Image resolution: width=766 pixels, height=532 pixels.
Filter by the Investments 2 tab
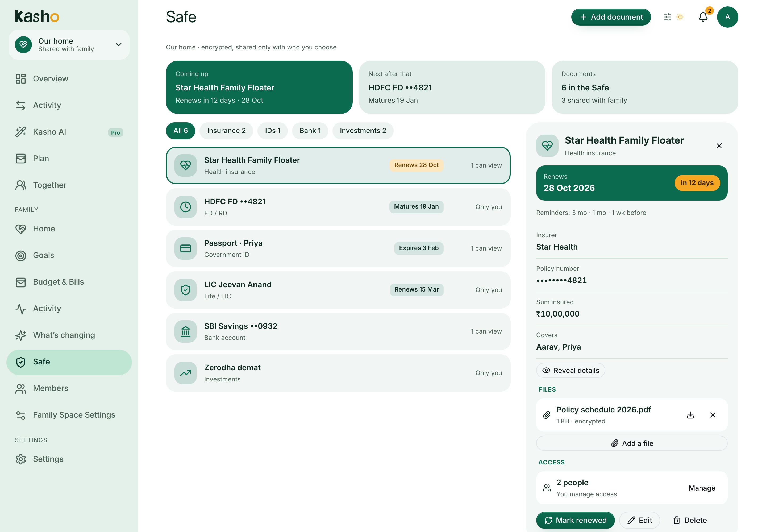[363, 131]
